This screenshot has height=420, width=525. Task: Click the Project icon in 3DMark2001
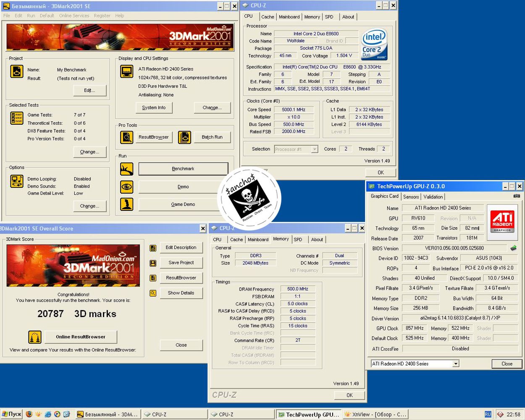coord(16,71)
